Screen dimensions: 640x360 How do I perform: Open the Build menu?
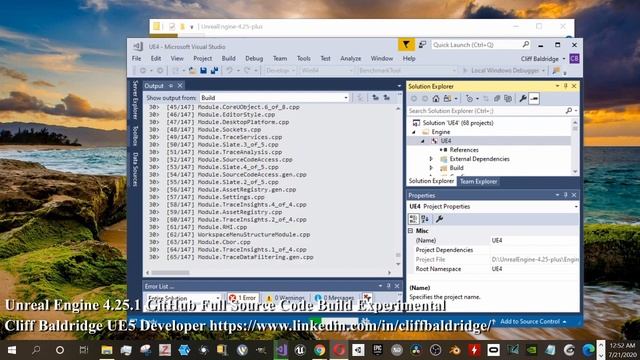tap(229, 58)
